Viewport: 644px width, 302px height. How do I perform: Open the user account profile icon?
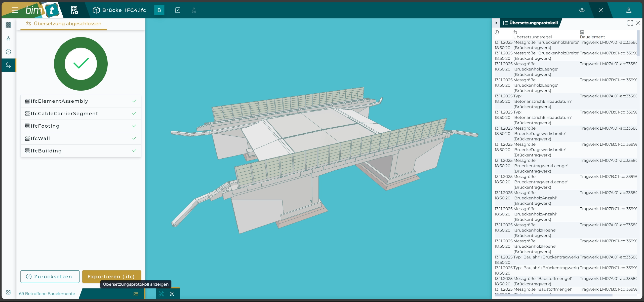(x=629, y=10)
